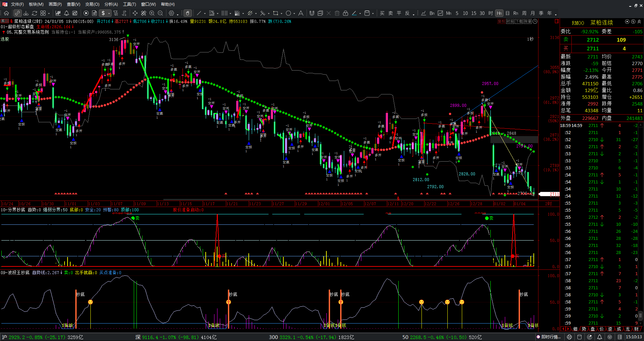Click the clock icon beside 限量
The width and height of the screenshot is (644, 341).
pos(535,21)
